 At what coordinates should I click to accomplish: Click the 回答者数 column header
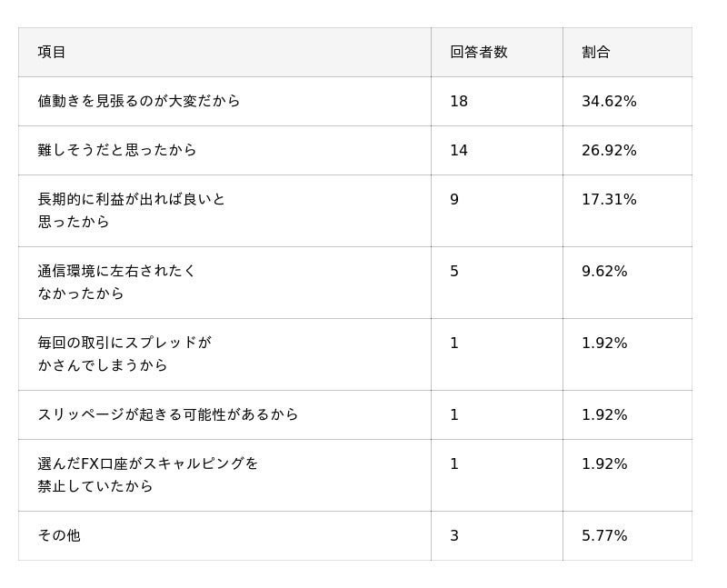(478, 52)
